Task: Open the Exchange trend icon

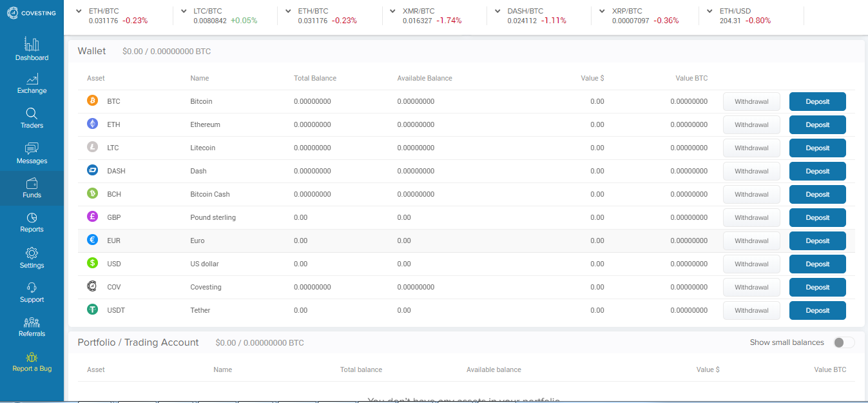Action: (x=32, y=79)
